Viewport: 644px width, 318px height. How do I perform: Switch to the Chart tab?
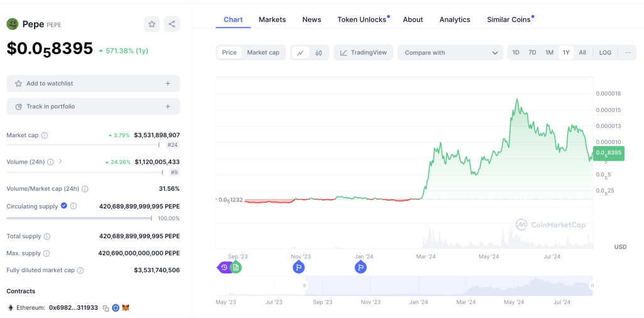(x=233, y=20)
